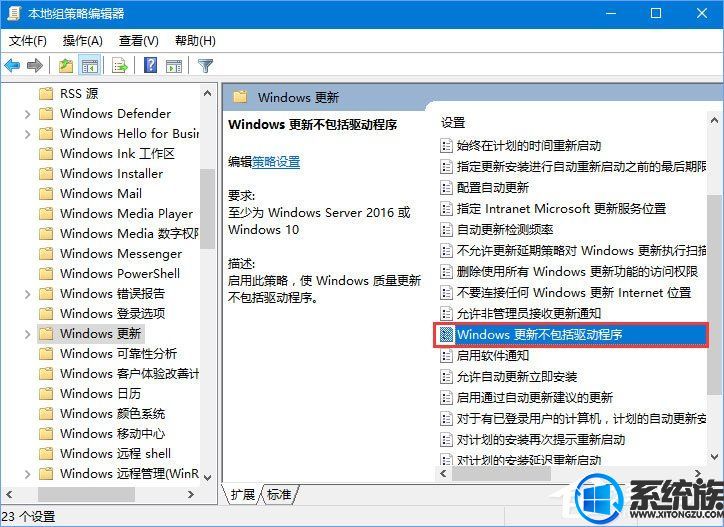This screenshot has width=724, height=527.
Task: Select Windows Media Player in tree
Action: 127,214
